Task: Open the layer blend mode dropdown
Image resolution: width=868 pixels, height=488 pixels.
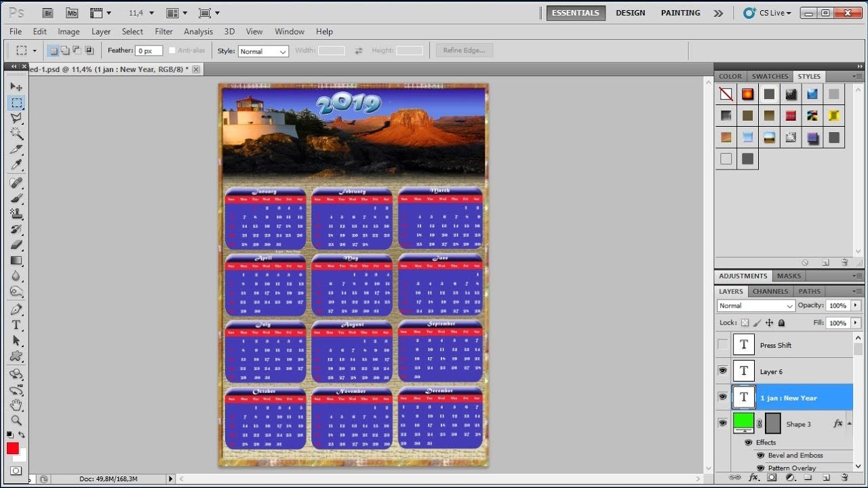Action: (x=755, y=306)
